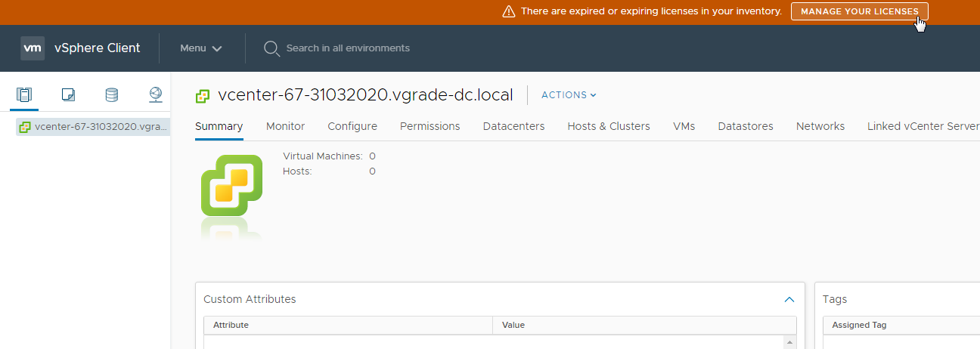
Task: Click the Manage Your Licenses button
Action: [x=859, y=11]
